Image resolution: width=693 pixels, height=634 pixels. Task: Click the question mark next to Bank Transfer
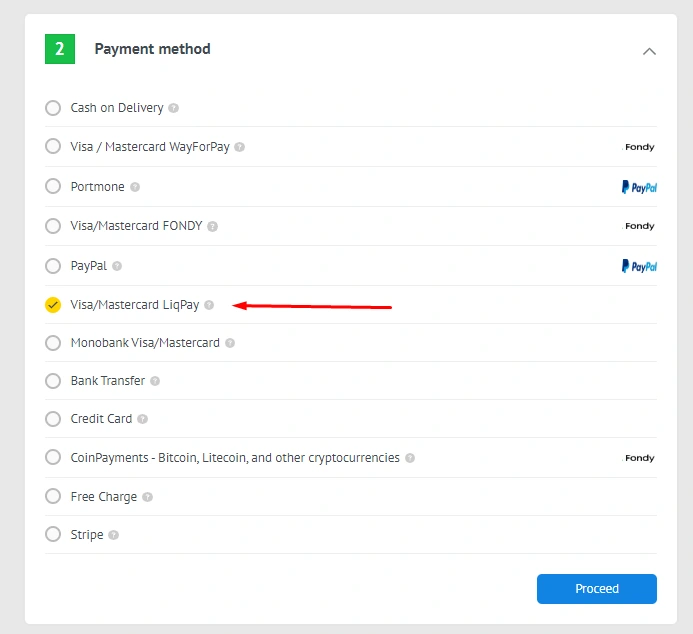[155, 381]
